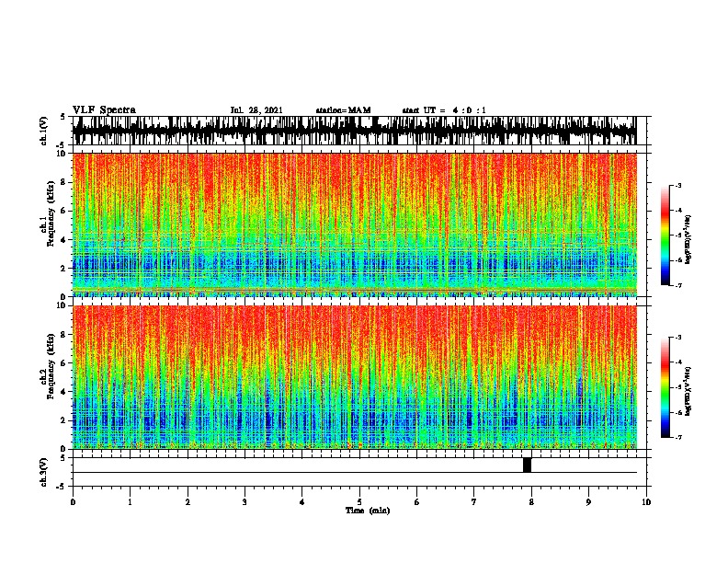Click the "ch.1(V)" waveform axis label
Screen dimensions: 728x563
(x=44, y=131)
